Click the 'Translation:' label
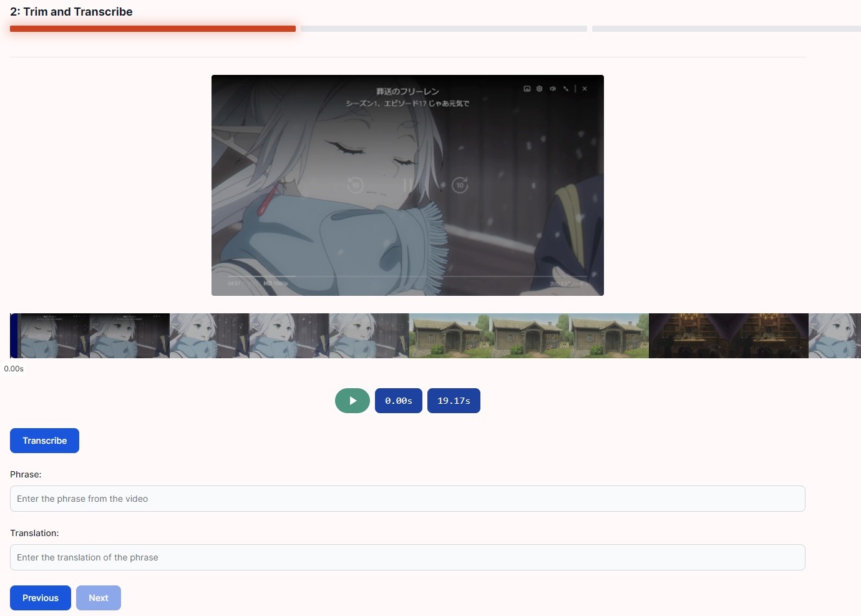This screenshot has height=616, width=861. click(34, 533)
